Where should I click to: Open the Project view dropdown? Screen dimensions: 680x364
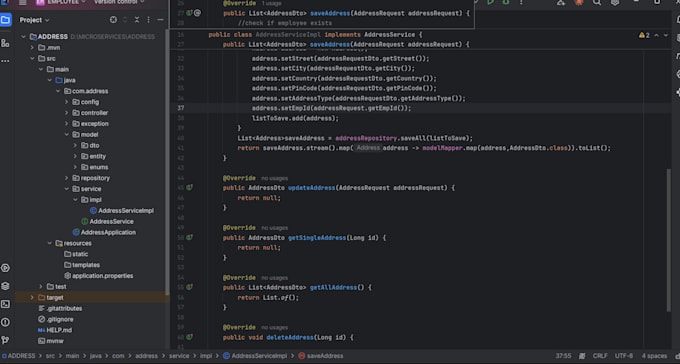[x=34, y=20]
